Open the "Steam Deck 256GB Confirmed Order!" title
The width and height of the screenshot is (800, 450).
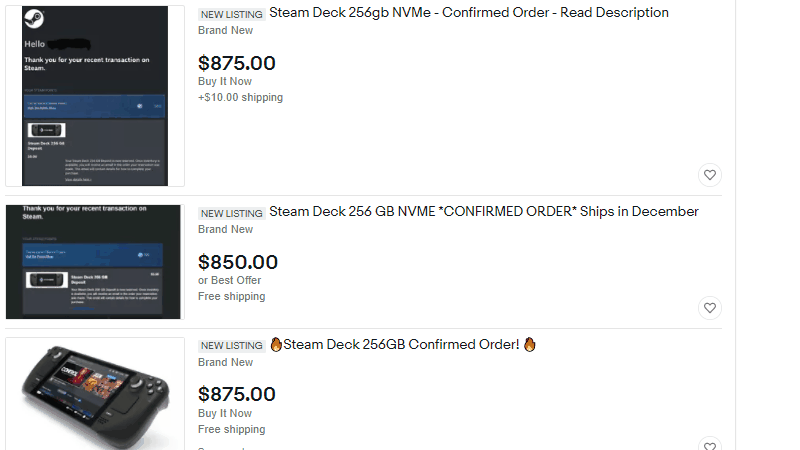tap(401, 345)
